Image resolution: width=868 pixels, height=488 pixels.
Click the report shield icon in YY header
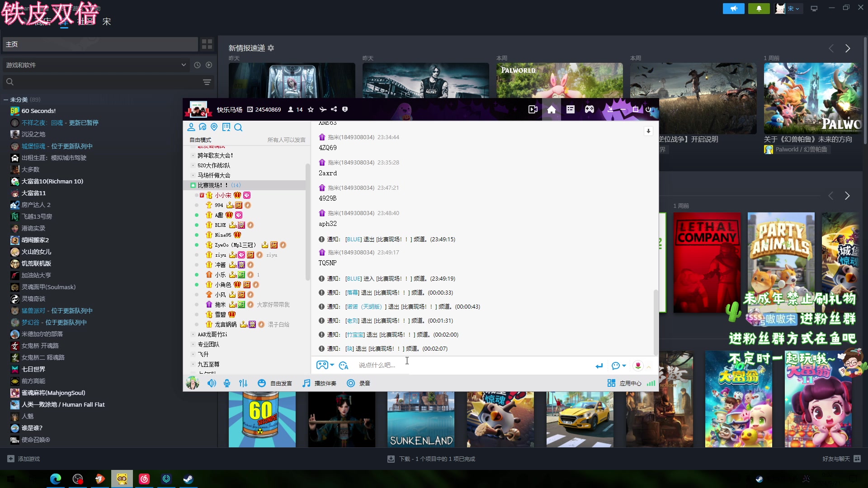click(x=345, y=109)
